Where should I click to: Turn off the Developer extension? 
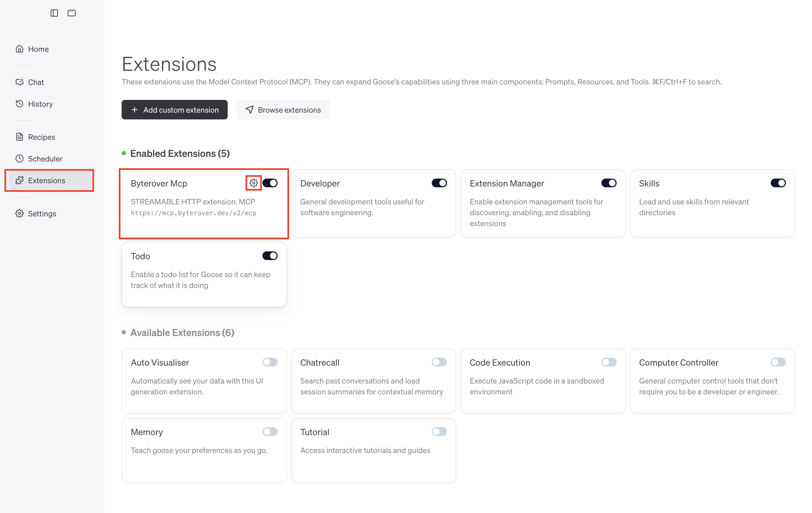[439, 183]
